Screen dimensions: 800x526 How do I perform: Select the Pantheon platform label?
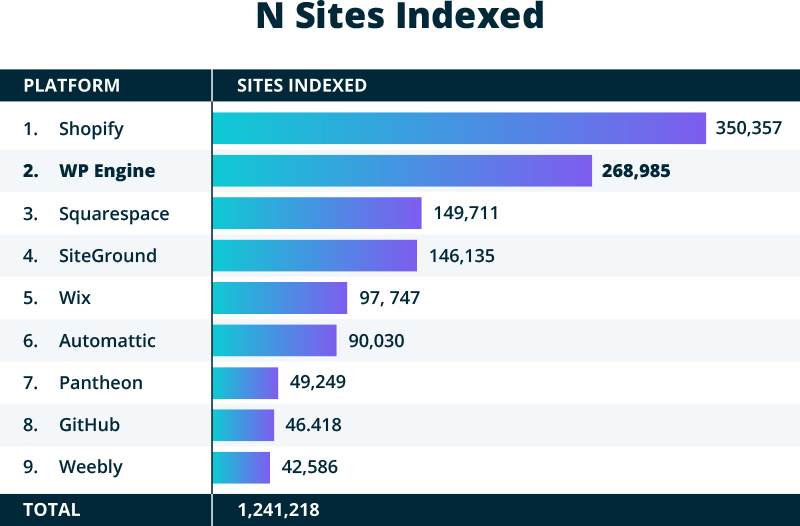(101, 383)
